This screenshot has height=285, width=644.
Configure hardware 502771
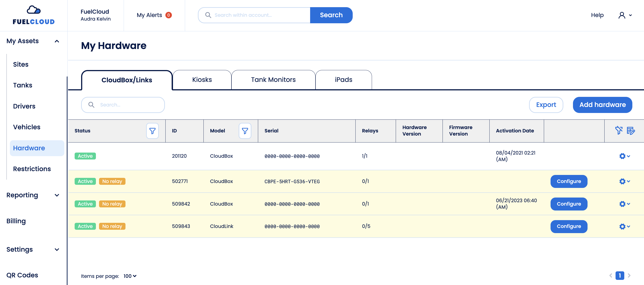(569, 181)
